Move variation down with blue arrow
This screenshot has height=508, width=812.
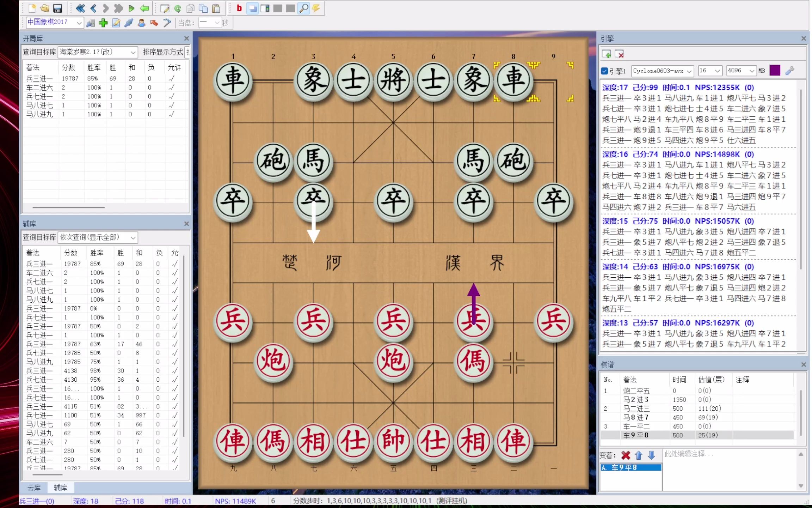[651, 455]
